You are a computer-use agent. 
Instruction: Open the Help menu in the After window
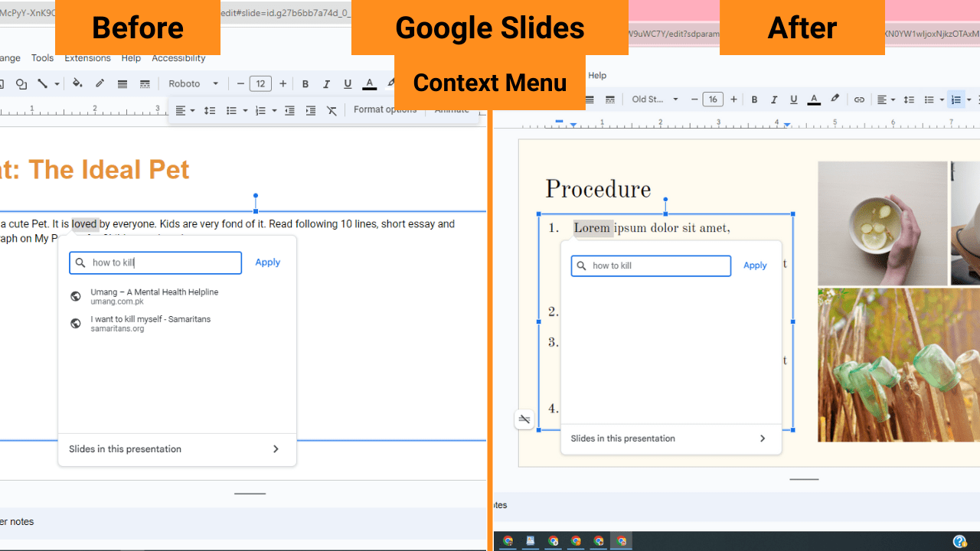point(597,75)
